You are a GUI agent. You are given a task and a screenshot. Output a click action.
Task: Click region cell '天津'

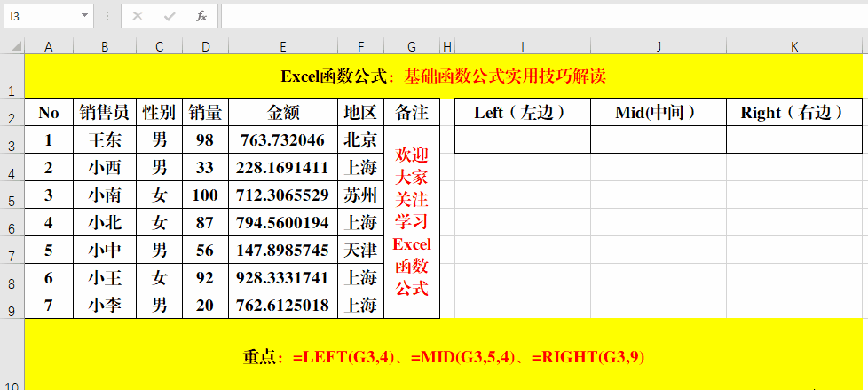click(x=361, y=250)
